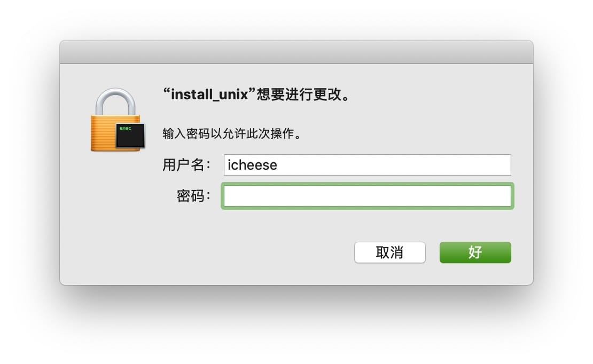Click the "icheese" text in username field
Image resolution: width=593 pixels, height=364 pixels.
coord(252,165)
